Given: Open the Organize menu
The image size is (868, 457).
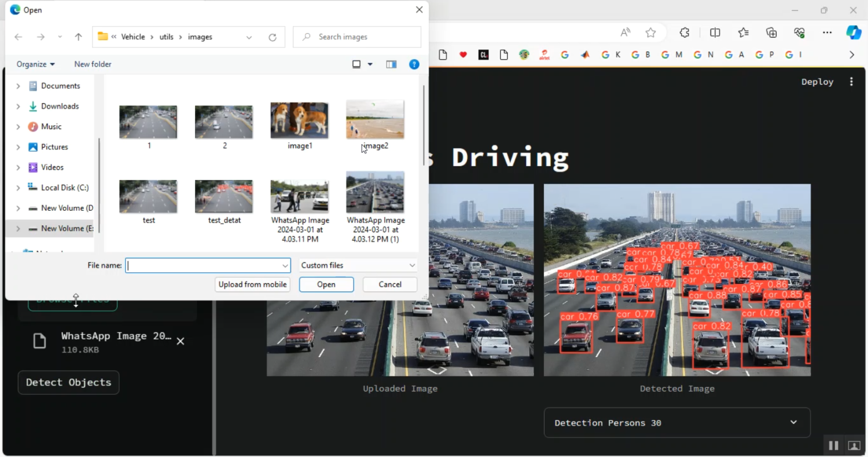Looking at the screenshot, I should click(x=35, y=64).
